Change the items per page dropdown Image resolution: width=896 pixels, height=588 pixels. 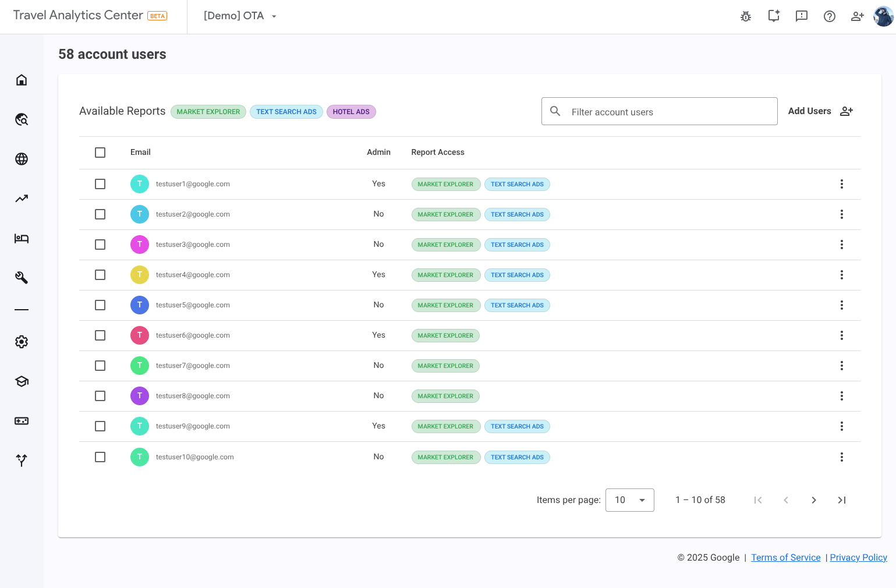click(629, 500)
